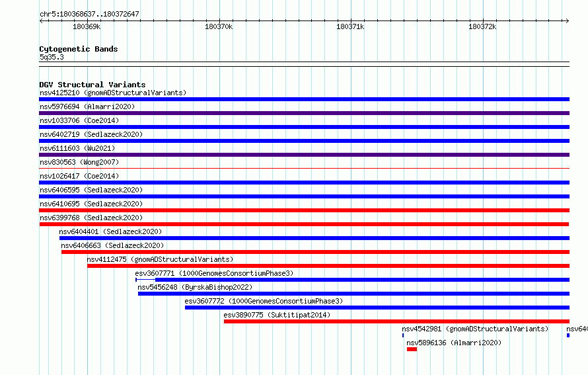The height and width of the screenshot is (375, 588).
Task: Select esv3607772 (1000GenomesConsortiumPhase3) label
Action: click(x=264, y=301)
